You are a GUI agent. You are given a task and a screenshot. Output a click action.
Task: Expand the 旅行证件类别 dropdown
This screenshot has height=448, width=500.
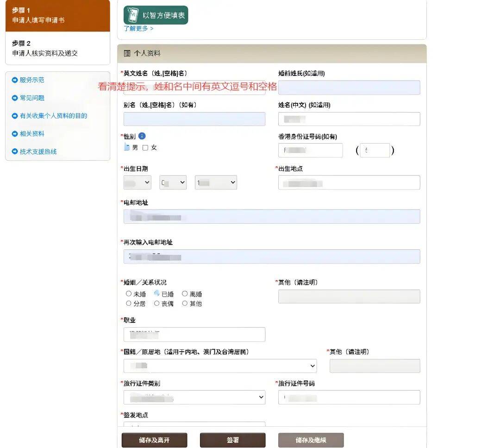[x=194, y=397]
